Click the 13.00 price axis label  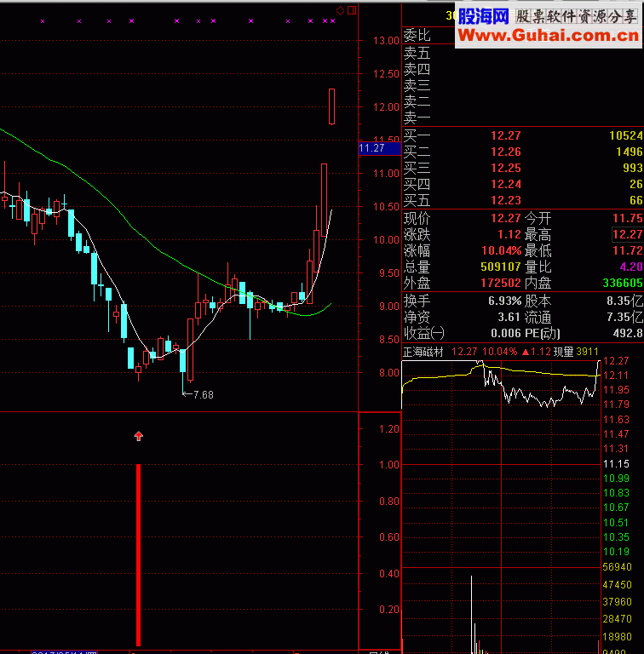[x=386, y=41]
